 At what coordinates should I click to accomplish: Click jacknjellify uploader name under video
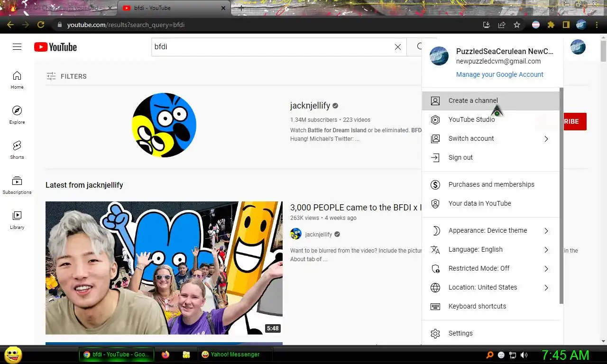(x=319, y=234)
